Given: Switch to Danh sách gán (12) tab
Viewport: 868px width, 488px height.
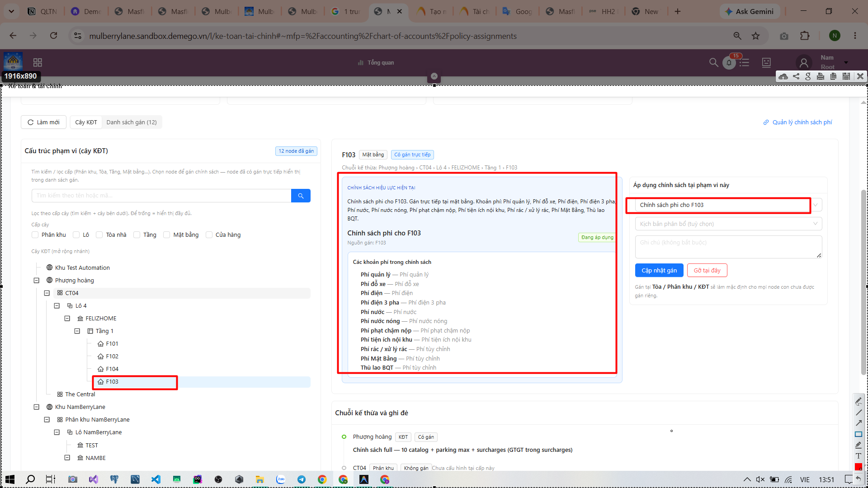Looking at the screenshot, I should click(132, 122).
